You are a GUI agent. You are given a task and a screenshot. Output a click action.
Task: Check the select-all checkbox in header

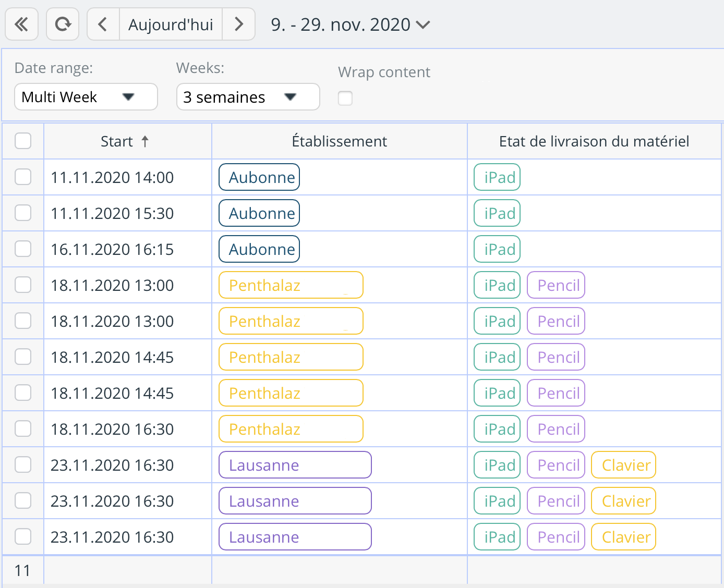[23, 141]
